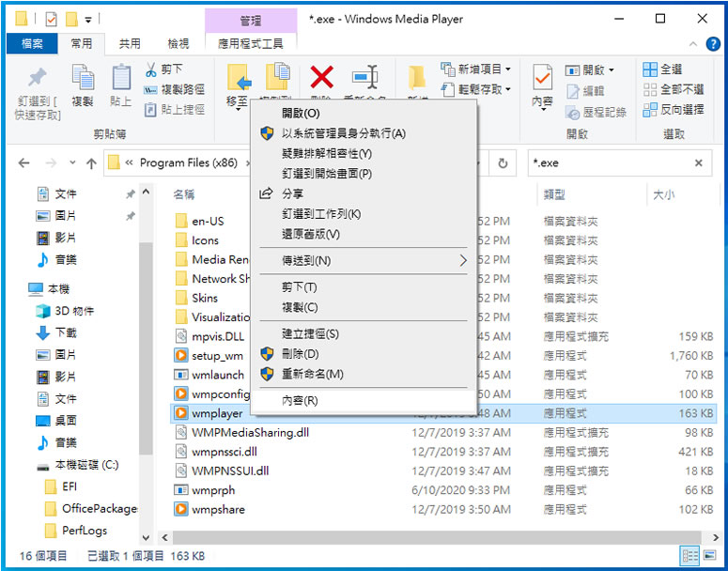The width and height of the screenshot is (728, 571).
Task: Choose Rename (重新命名) in context menu
Action: click(363, 374)
